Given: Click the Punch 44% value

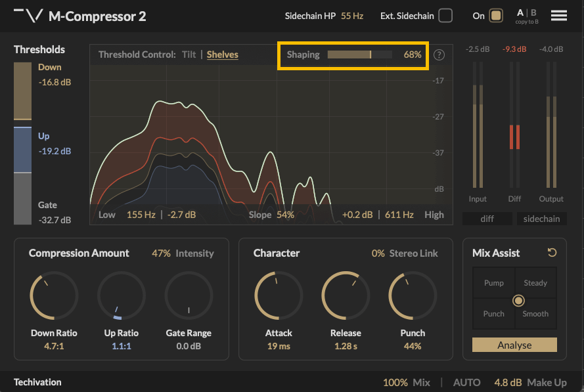Looking at the screenshot, I should coord(413,346).
